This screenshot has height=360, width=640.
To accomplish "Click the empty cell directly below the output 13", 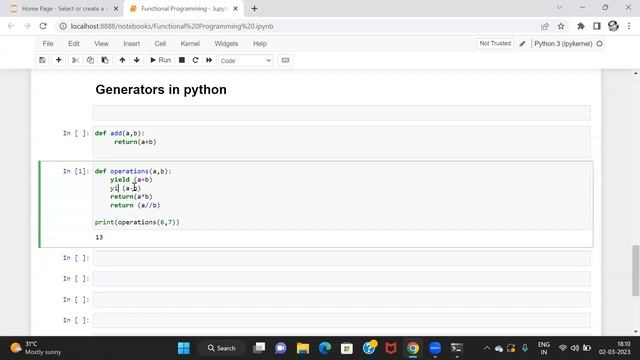I will (x=341, y=258).
